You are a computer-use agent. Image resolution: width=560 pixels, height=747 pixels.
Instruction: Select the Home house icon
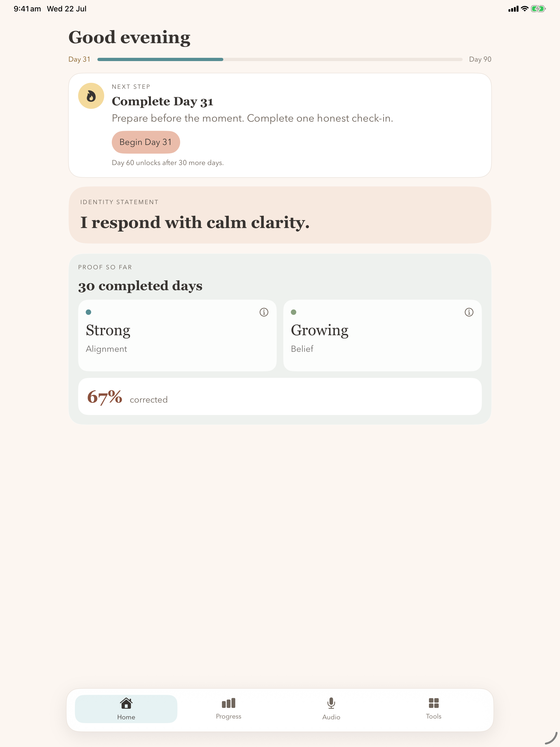click(126, 703)
